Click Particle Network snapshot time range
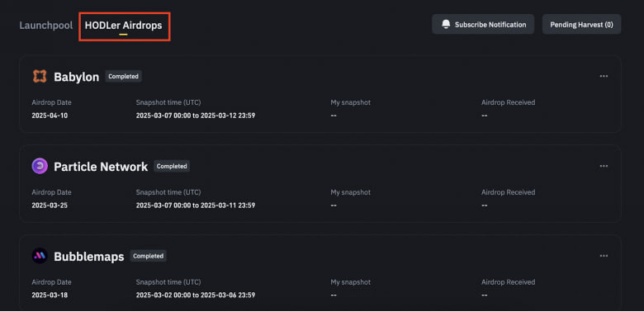 [x=196, y=206]
